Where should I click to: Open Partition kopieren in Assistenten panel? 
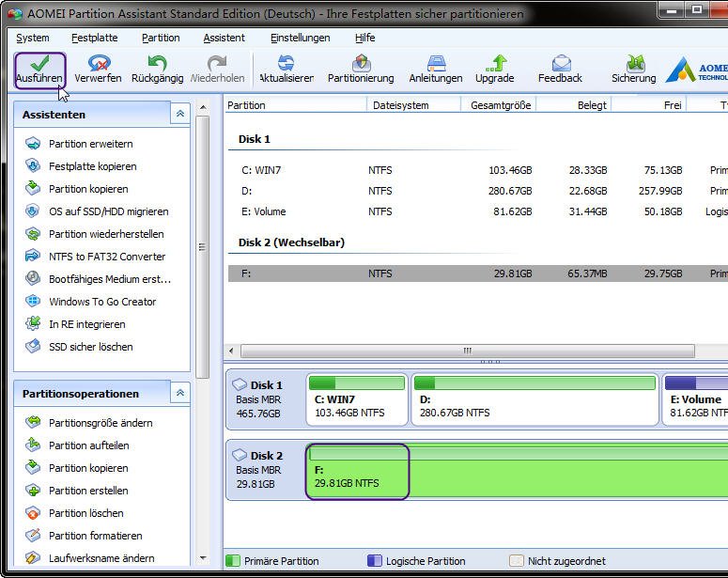click(x=88, y=189)
